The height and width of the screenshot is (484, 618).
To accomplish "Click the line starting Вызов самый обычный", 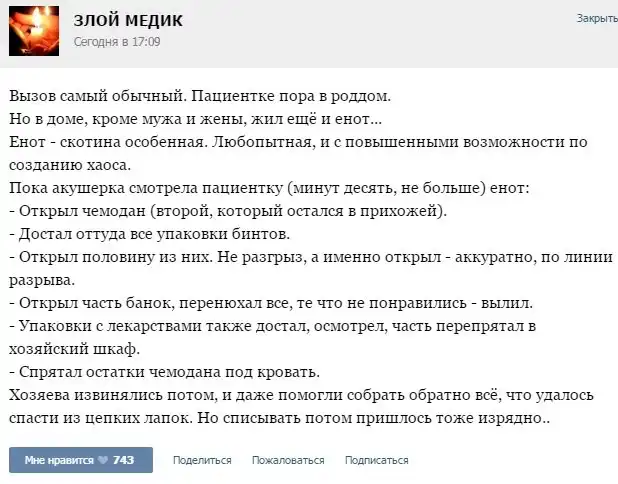I will (200, 97).
